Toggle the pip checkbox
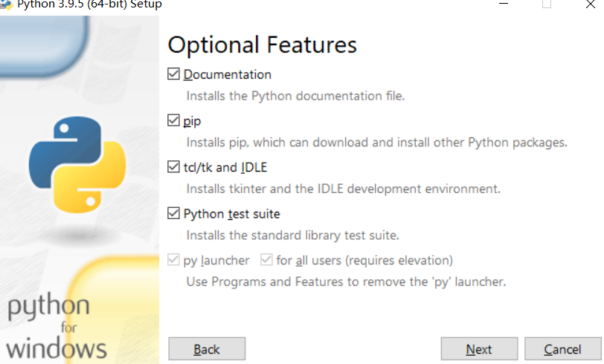Image resolution: width=604 pixels, height=364 pixels. 174,120
